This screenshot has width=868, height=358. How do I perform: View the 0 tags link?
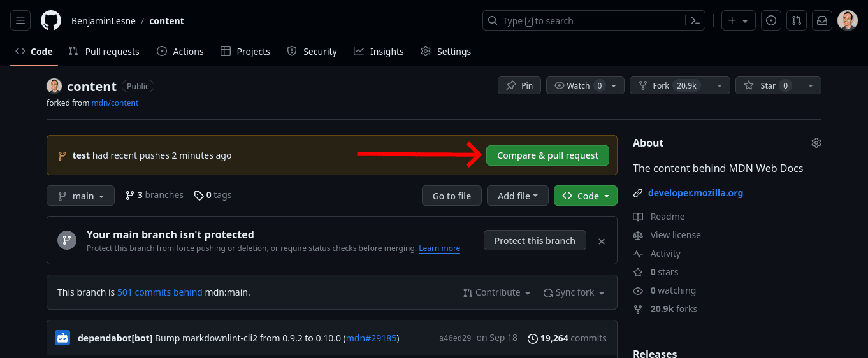click(213, 195)
